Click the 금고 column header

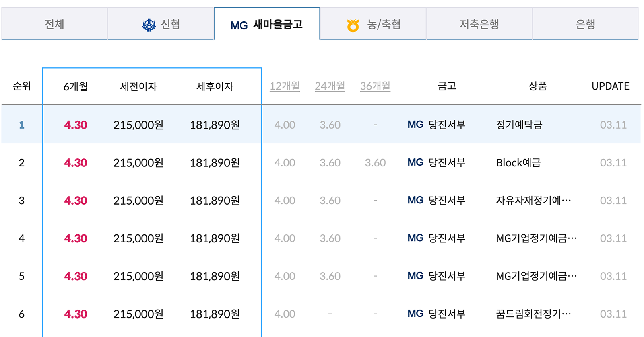click(x=447, y=86)
